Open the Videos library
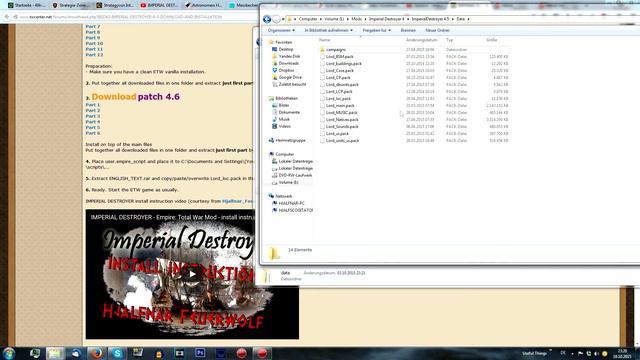The width and height of the screenshot is (640, 360). point(284,126)
